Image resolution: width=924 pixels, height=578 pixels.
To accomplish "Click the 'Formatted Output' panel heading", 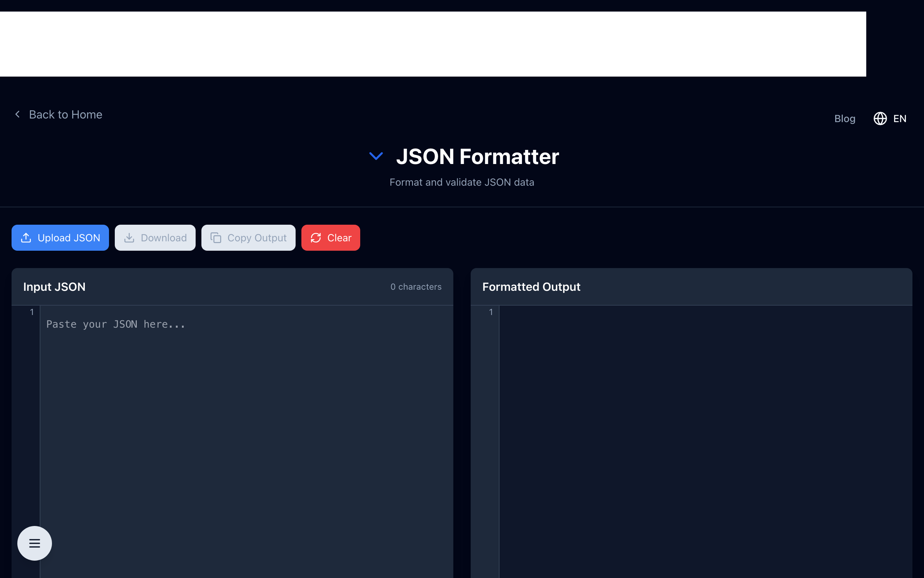I will [x=531, y=287].
